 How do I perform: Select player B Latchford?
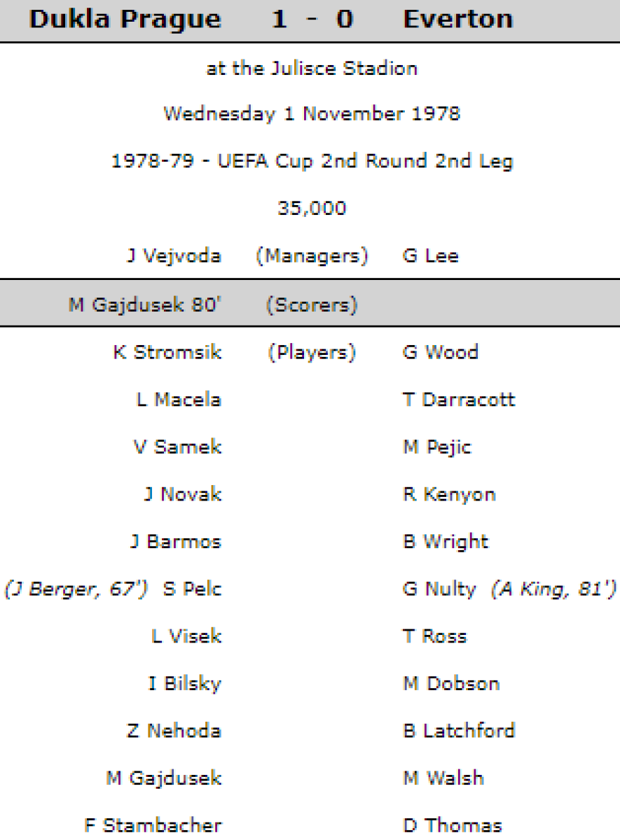click(459, 731)
